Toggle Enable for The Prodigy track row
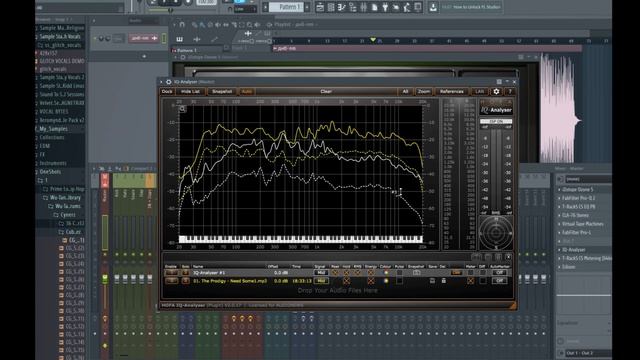Screen dimensions: 640x360 point(171,281)
